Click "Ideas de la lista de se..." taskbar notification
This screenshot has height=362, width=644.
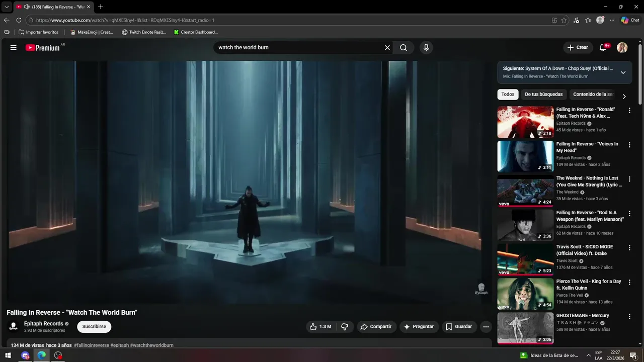click(x=548, y=355)
